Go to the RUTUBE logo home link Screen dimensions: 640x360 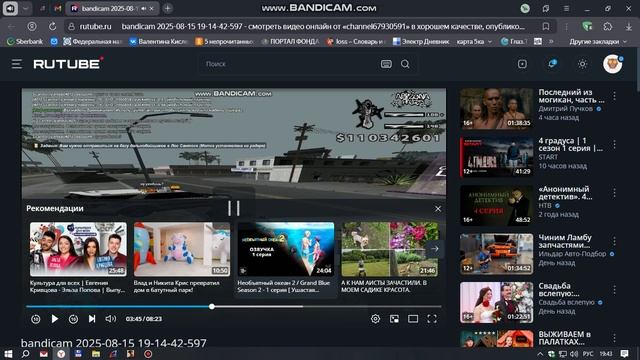click(x=68, y=64)
